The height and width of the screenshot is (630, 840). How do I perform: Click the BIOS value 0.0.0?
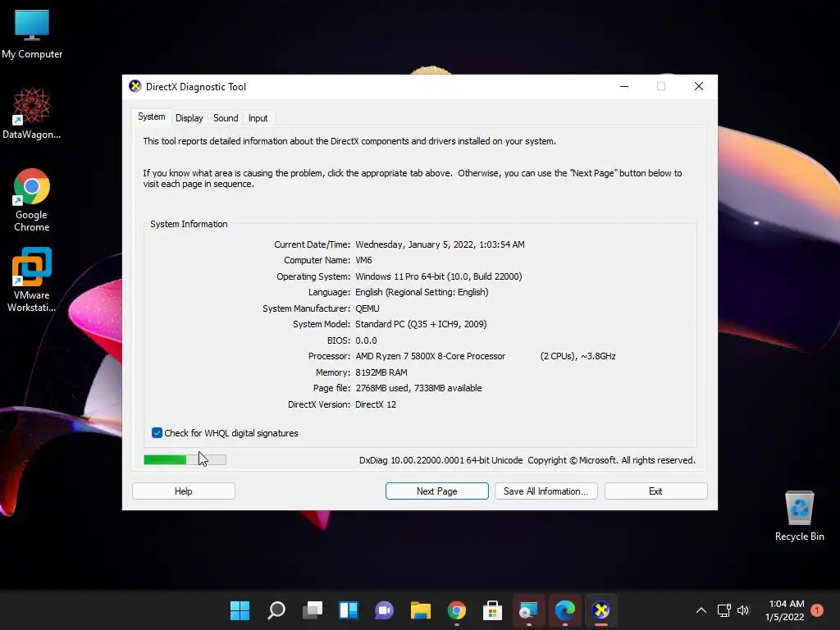pyautogui.click(x=366, y=340)
